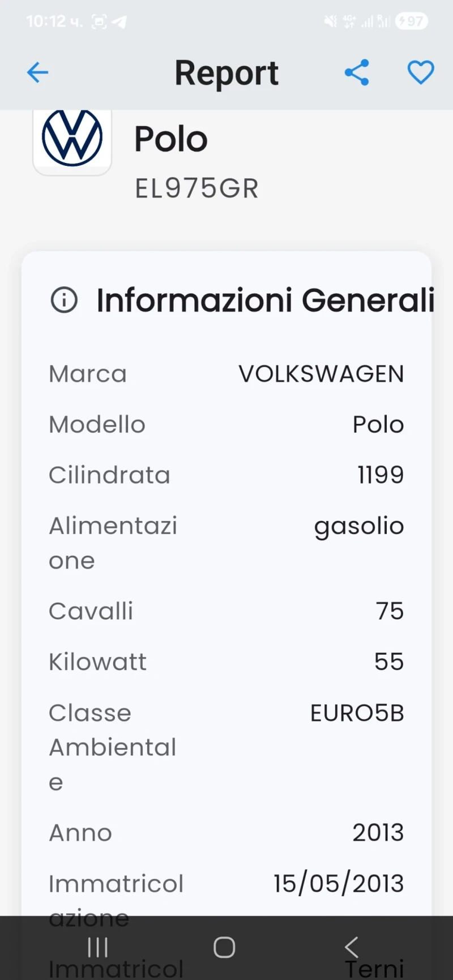The image size is (453, 980).
Task: Tap the Report title text
Action: click(226, 72)
